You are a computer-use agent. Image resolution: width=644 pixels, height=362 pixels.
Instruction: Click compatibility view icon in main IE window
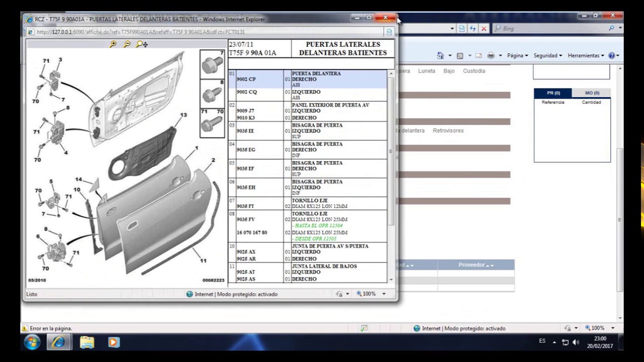click(x=462, y=29)
